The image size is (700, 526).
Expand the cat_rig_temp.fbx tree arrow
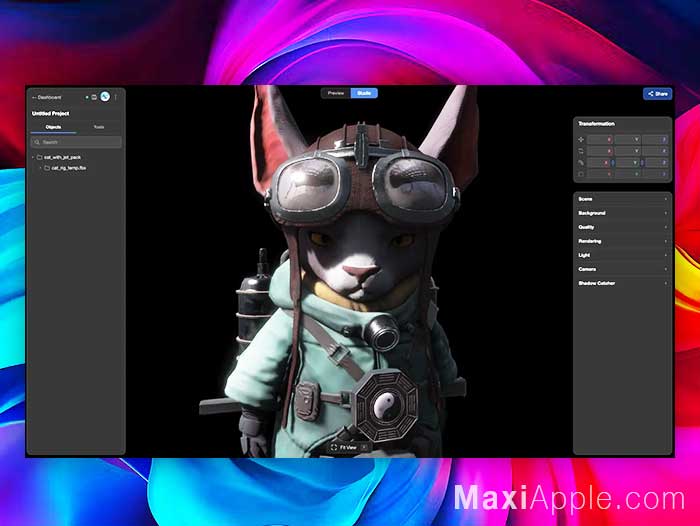point(41,168)
